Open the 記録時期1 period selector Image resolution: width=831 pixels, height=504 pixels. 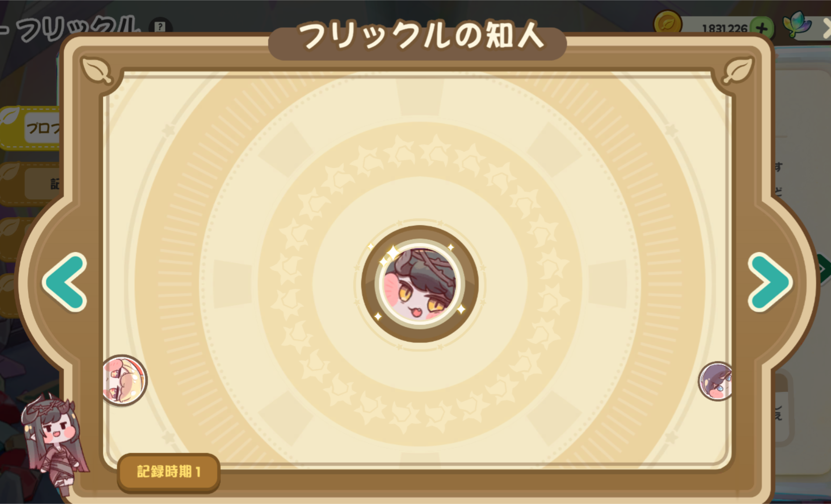coord(168,472)
